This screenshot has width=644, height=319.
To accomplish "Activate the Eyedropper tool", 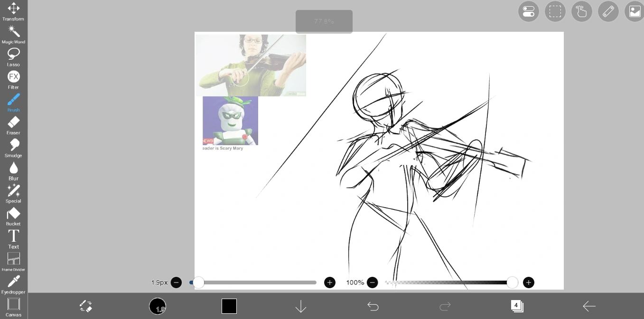I will pos(13,281).
